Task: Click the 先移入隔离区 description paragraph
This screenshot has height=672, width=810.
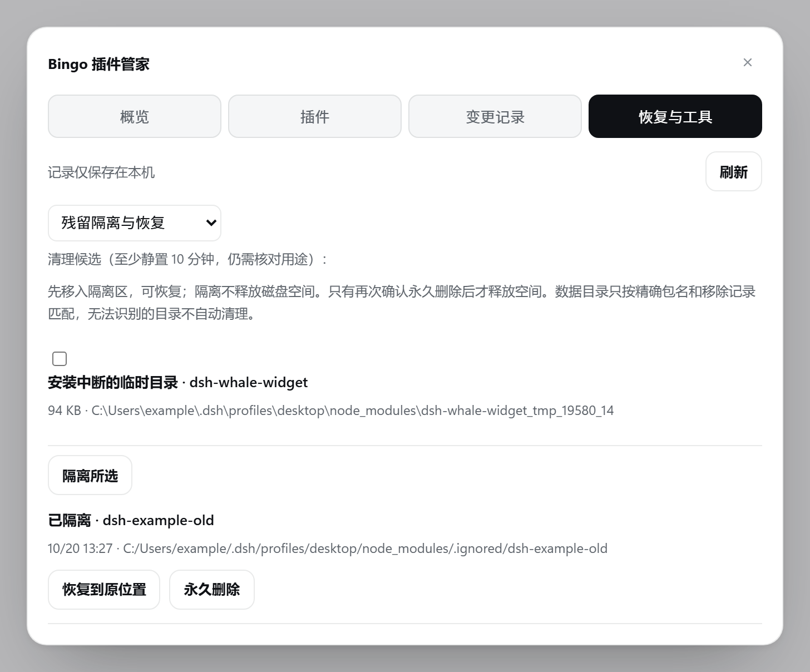Action: click(x=402, y=303)
